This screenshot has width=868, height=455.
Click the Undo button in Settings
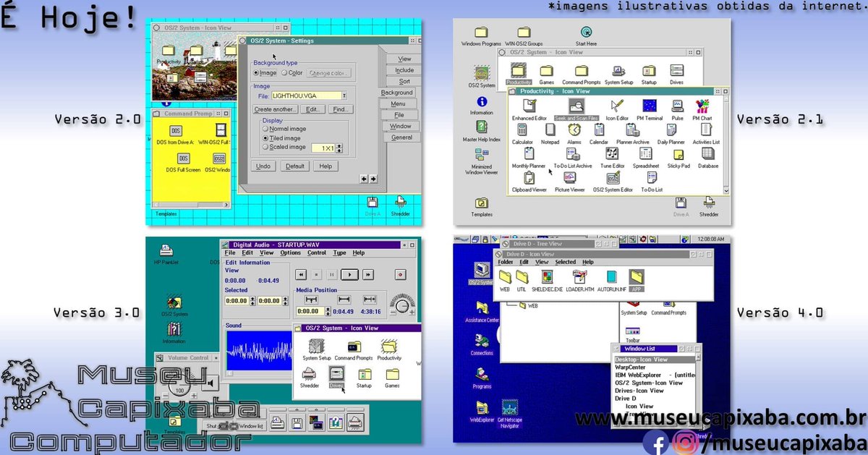tap(263, 166)
